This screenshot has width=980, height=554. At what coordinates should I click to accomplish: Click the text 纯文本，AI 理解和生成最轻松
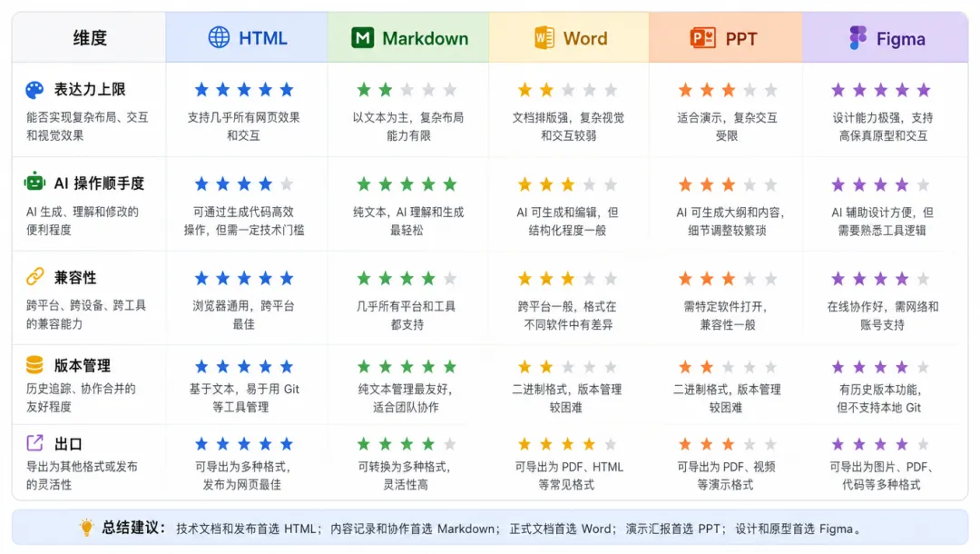(x=408, y=221)
